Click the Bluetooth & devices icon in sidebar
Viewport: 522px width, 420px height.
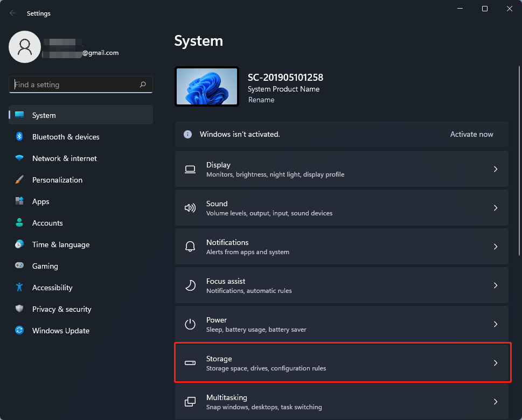(x=19, y=137)
